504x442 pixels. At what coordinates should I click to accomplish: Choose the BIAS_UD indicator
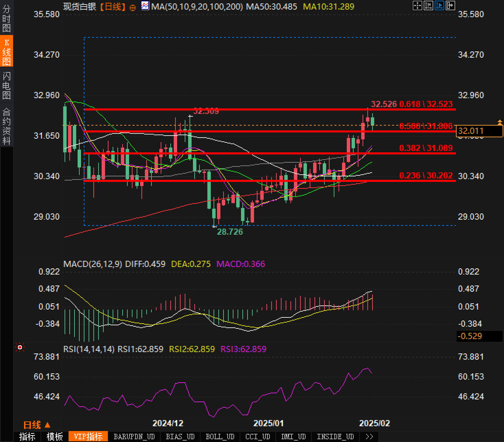[x=180, y=437]
